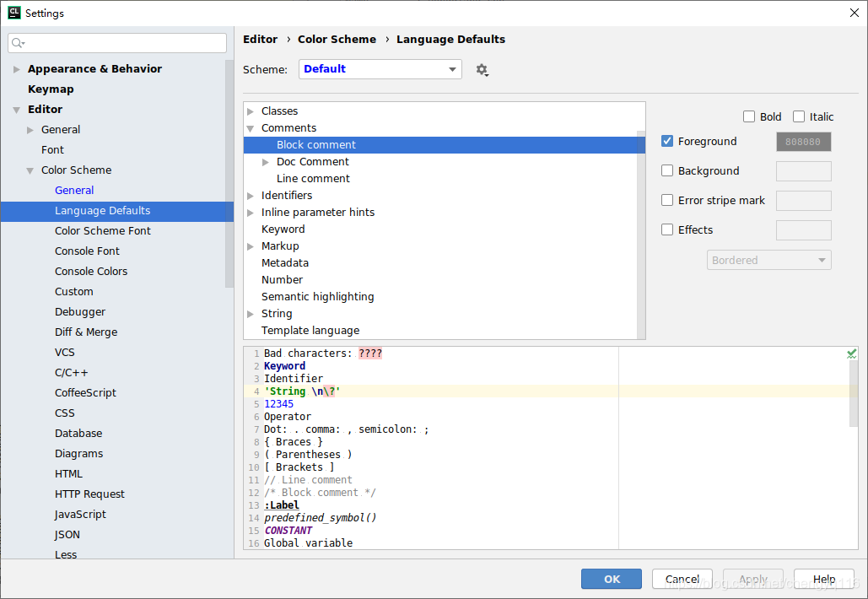Click '/* Block comment */' preview line

(320, 493)
